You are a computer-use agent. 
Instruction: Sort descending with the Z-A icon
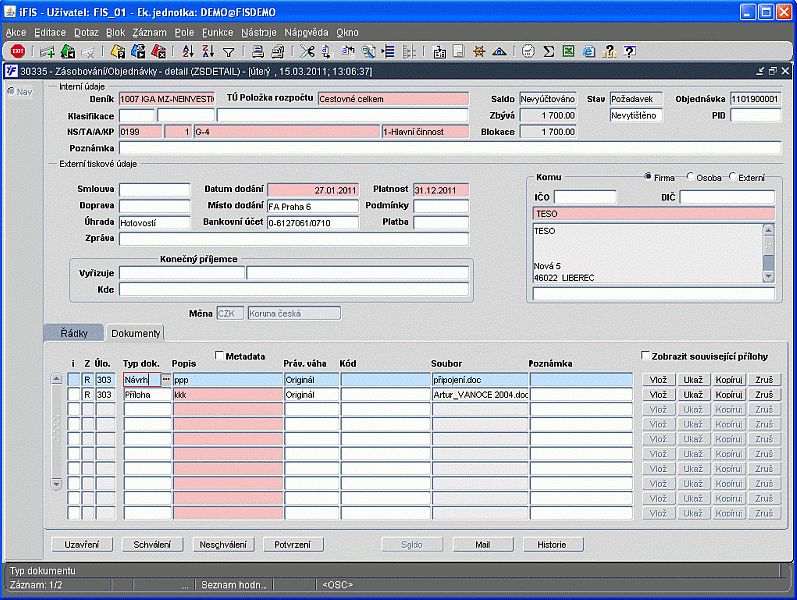(x=208, y=51)
